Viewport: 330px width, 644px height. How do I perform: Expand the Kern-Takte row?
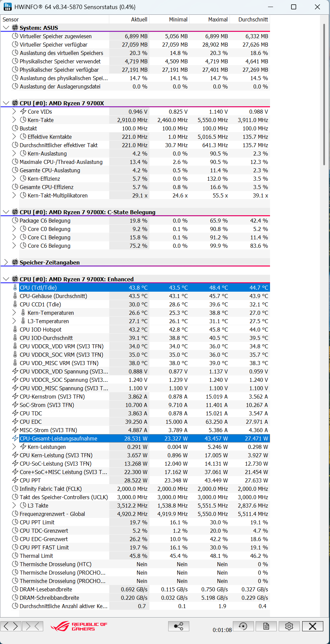pyautogui.click(x=14, y=120)
